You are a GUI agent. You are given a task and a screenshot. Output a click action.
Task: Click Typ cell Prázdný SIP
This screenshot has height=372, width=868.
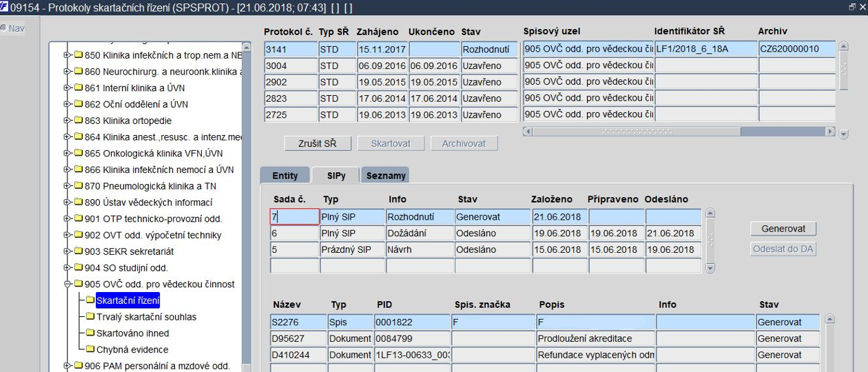coord(352,249)
